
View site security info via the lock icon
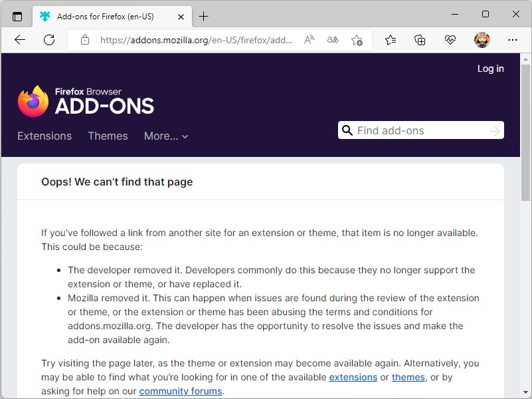click(x=84, y=40)
